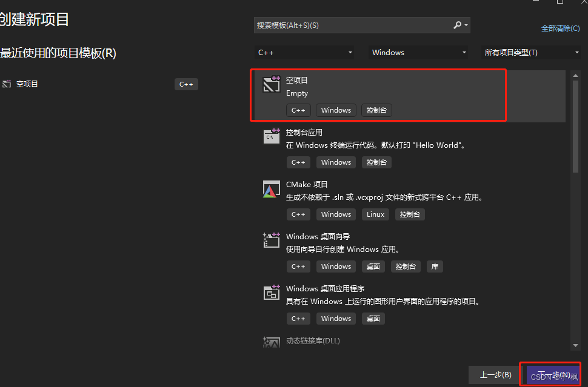Select the 空项目 (Empty) template icon
Screen dimensions: 588x387
[271, 85]
